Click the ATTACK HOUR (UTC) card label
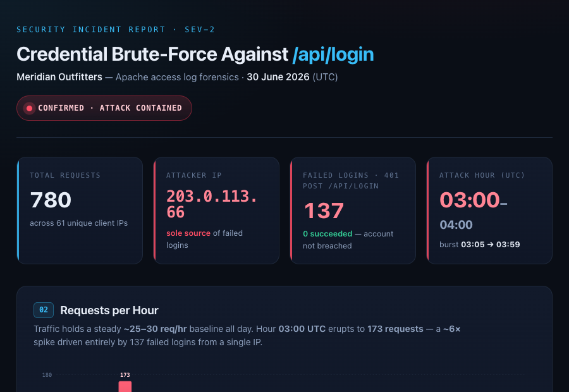Viewport: 569px width, 392px height. (482, 175)
